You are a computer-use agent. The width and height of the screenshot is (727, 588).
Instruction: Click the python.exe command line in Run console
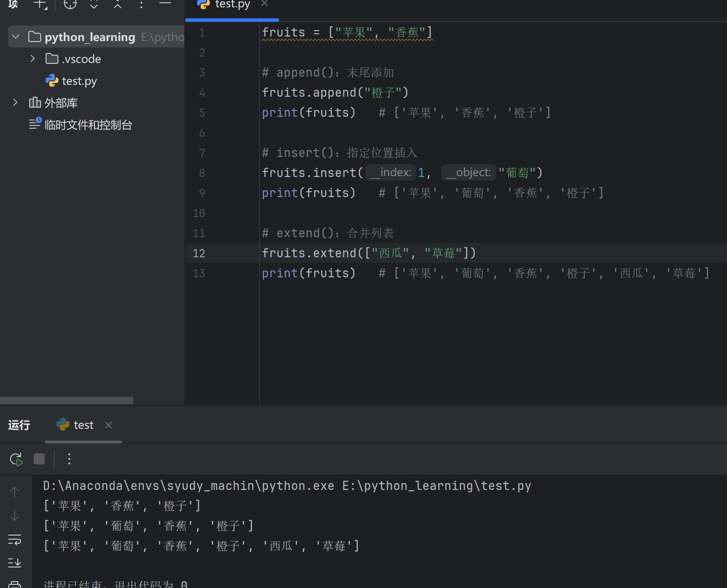click(x=287, y=486)
